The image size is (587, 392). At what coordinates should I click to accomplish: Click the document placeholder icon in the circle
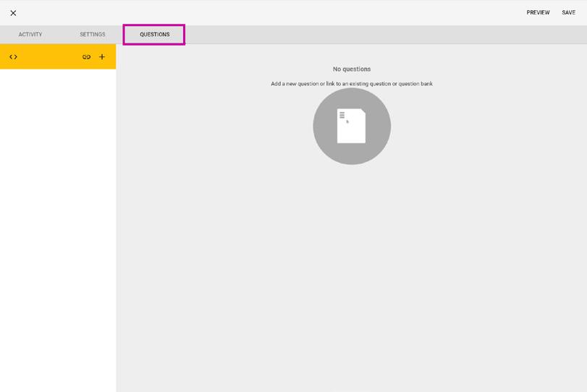click(x=352, y=126)
